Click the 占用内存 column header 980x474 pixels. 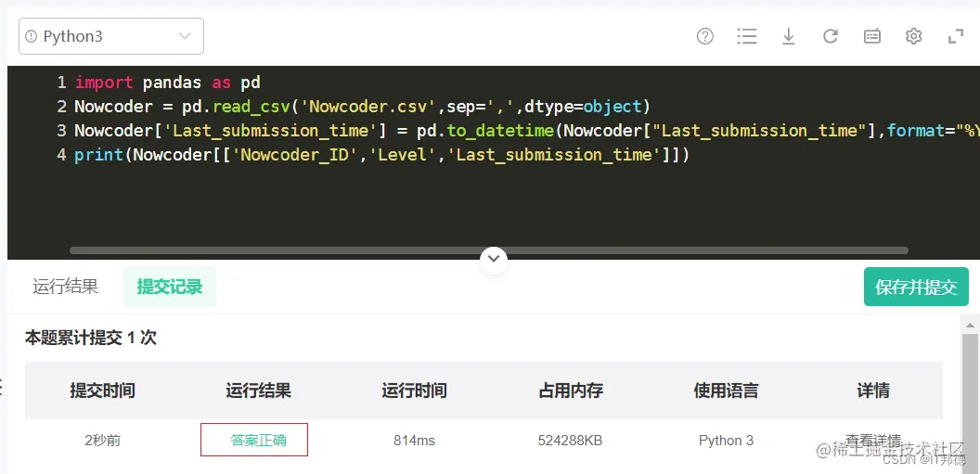[570, 391]
